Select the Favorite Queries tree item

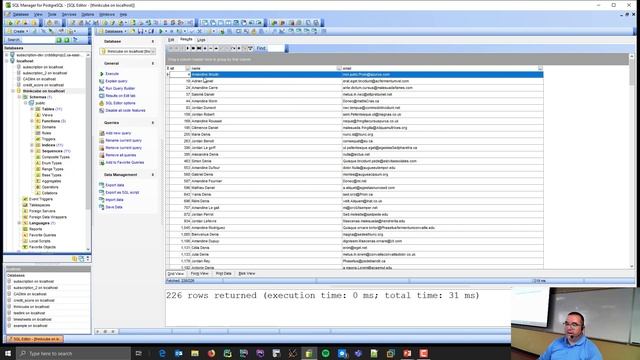click(x=42, y=235)
